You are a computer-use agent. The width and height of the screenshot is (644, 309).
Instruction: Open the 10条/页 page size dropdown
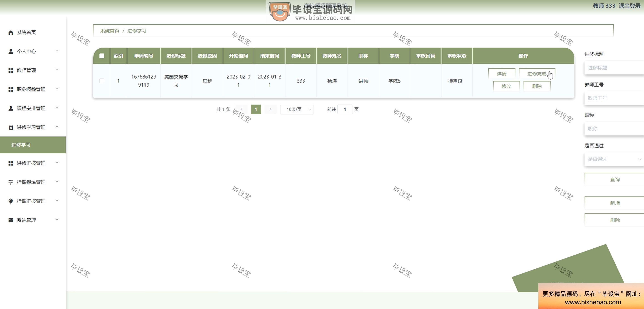[x=297, y=109]
